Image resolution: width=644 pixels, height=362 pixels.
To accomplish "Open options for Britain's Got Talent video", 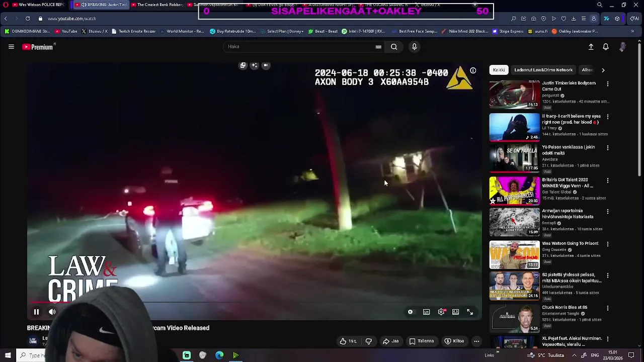I will pos(608,180).
